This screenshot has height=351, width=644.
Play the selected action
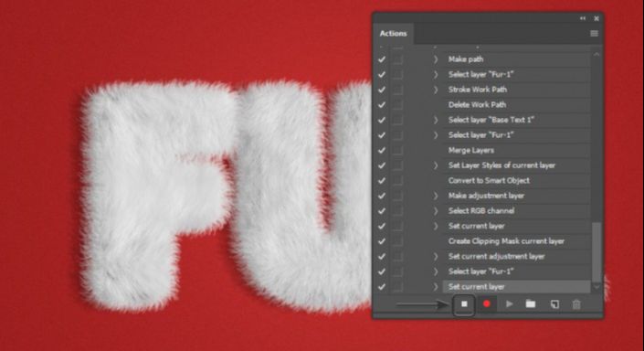coord(510,304)
